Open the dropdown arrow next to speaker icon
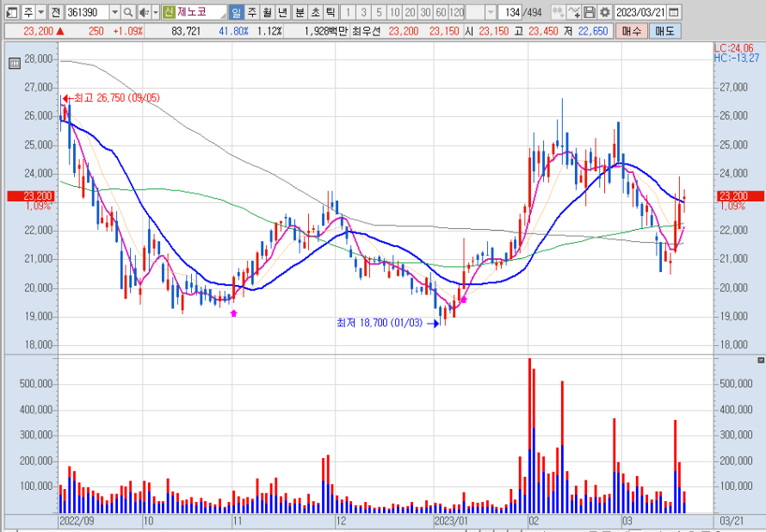This screenshot has height=532, width=766. pos(155,13)
